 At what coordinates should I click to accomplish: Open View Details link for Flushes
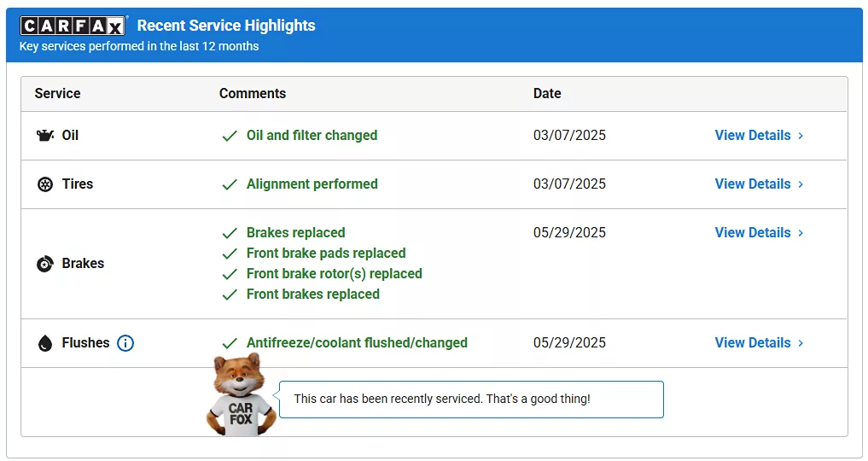click(753, 343)
